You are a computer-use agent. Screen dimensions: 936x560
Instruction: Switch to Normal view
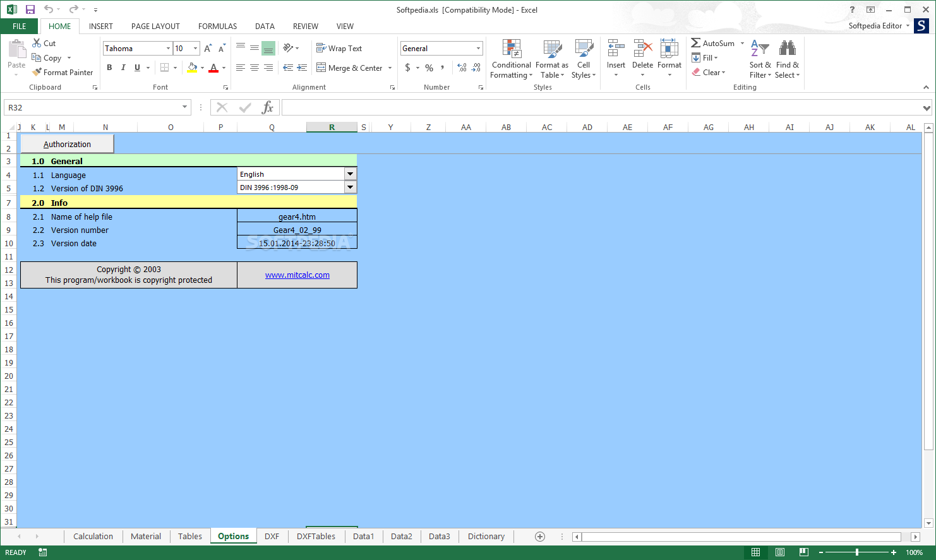click(x=755, y=552)
